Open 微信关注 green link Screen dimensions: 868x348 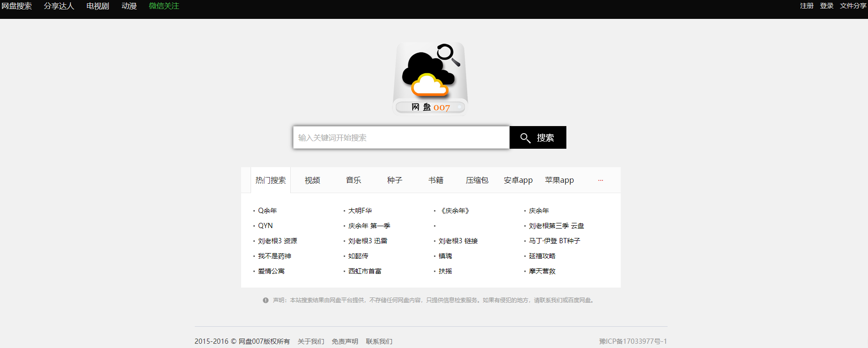pyautogui.click(x=164, y=6)
